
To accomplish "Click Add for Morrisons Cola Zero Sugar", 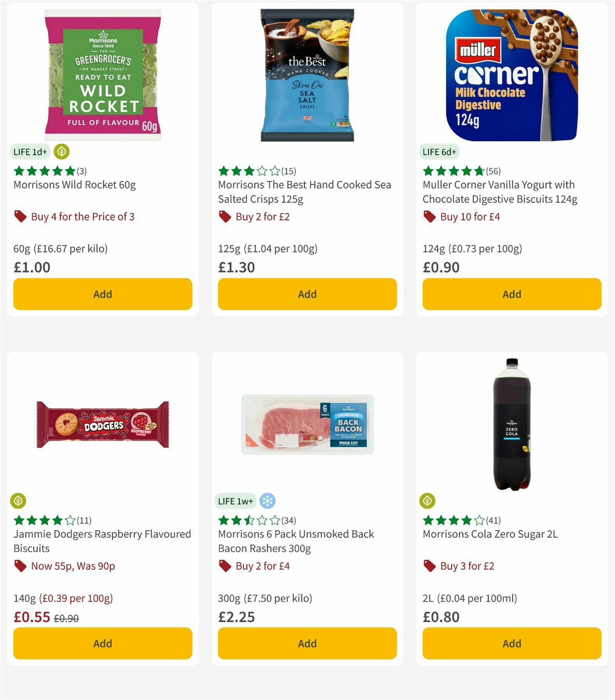I will coord(511,643).
